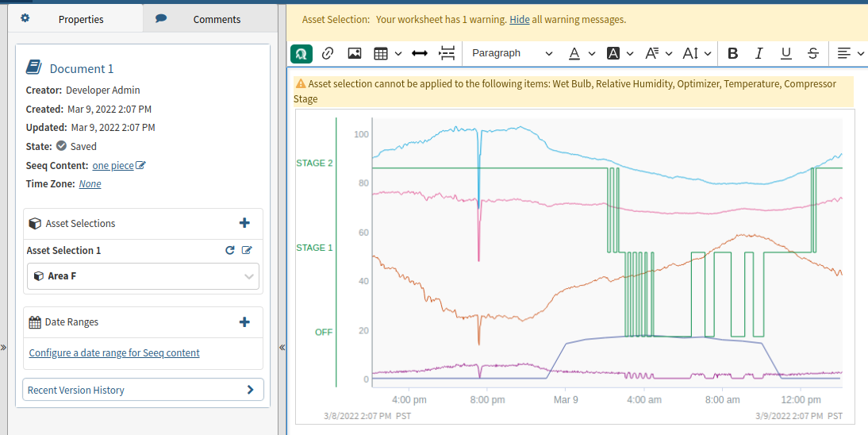Screen dimensions: 868x435
Task: Add a new date range with plus
Action: click(x=244, y=322)
